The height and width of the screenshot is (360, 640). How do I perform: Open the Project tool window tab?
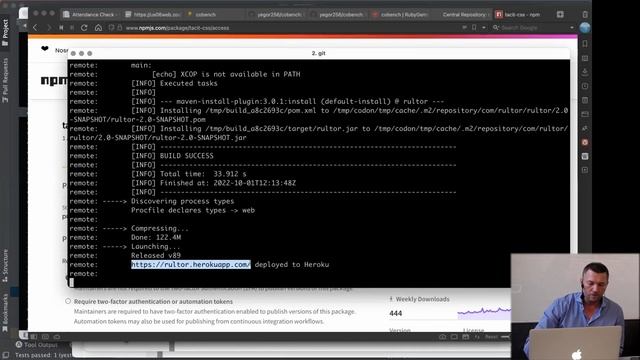[x=5, y=32]
